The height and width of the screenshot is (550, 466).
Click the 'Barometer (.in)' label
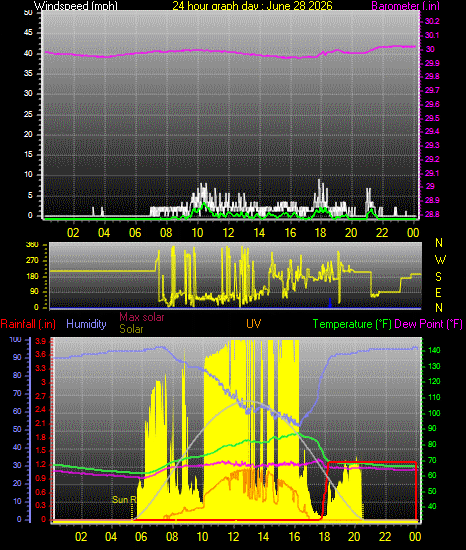tap(405, 6)
